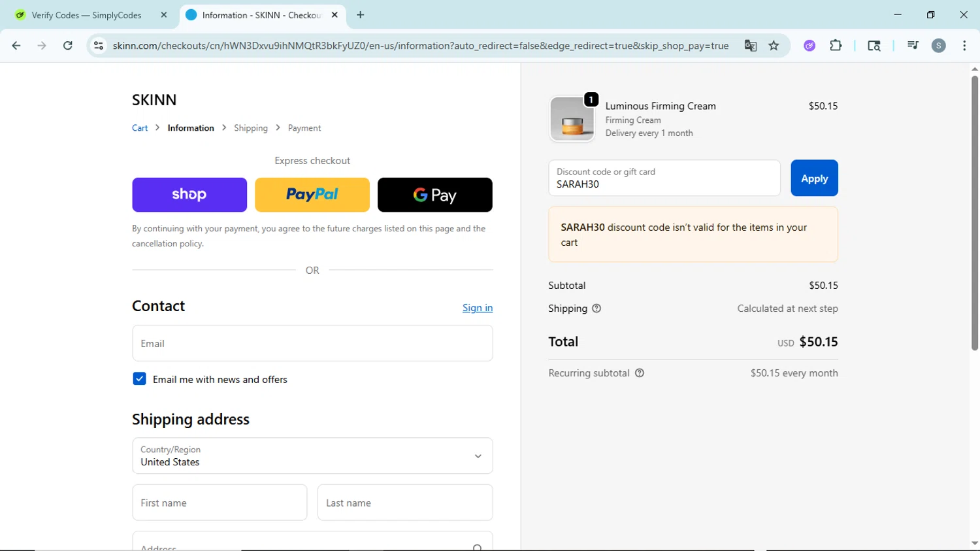Apply the discount code
The image size is (980, 551).
coord(814,178)
